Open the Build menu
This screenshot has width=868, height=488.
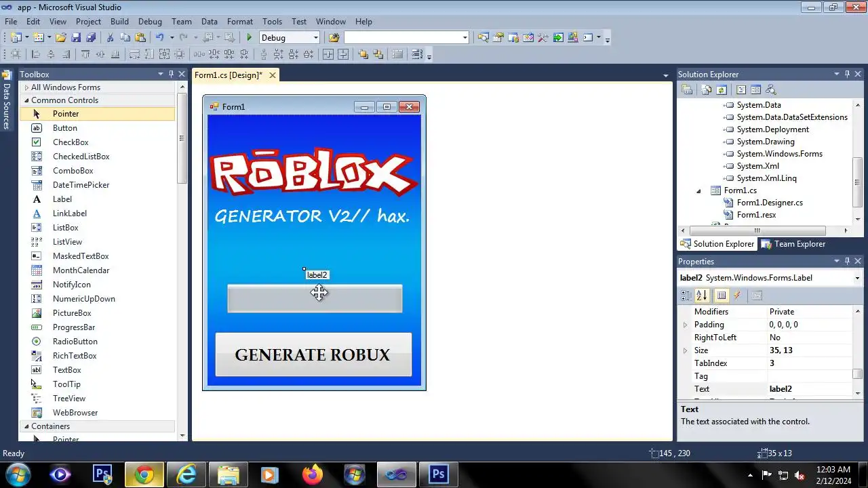(x=119, y=22)
